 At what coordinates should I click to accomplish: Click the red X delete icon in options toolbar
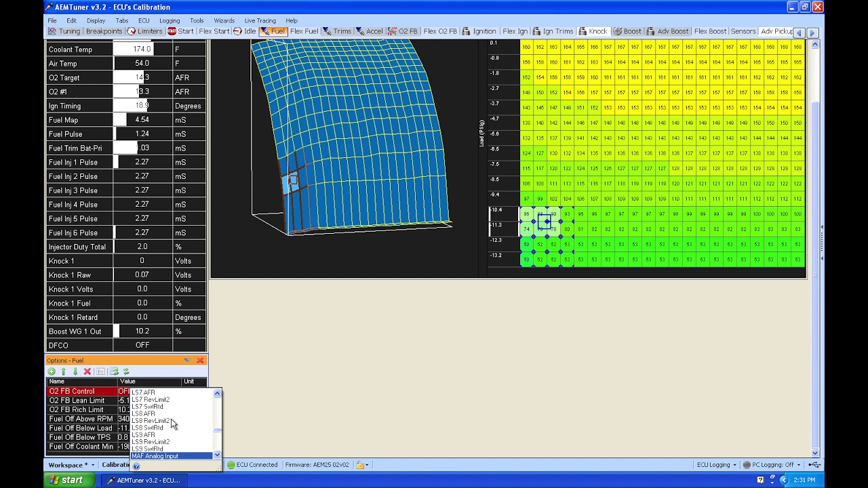click(x=87, y=371)
